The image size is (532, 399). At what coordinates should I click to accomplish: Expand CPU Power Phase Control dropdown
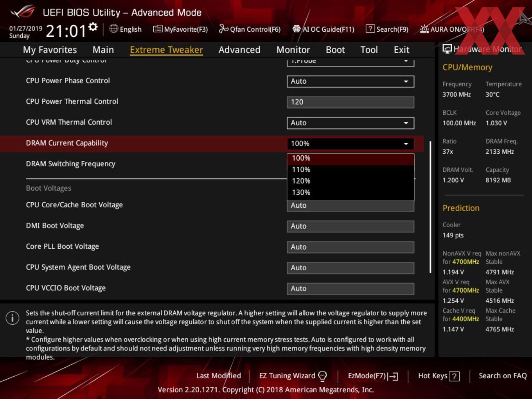pos(350,81)
